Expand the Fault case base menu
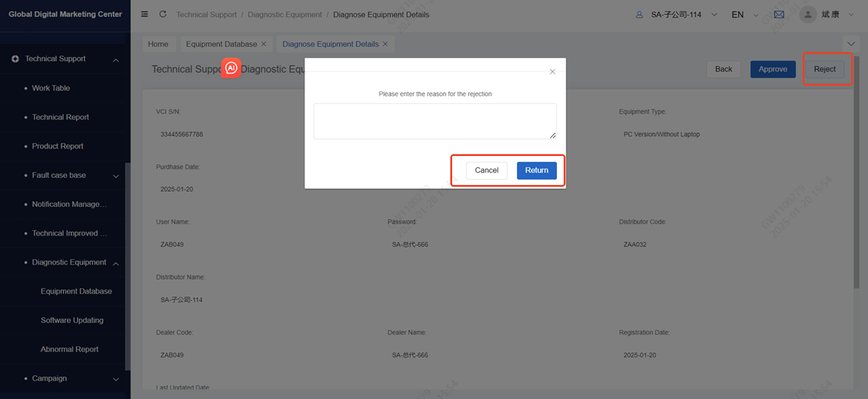Viewport: 868px width, 399px height. click(115, 176)
